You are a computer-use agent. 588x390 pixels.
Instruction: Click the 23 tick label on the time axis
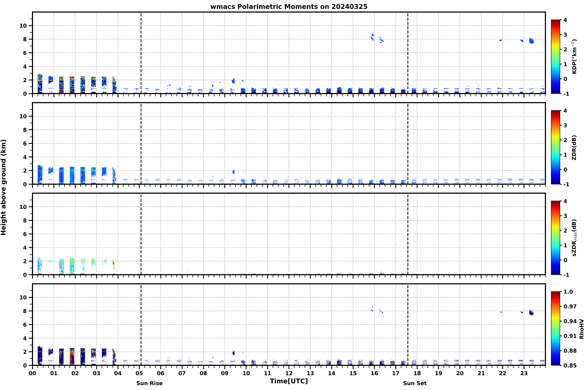524,373
